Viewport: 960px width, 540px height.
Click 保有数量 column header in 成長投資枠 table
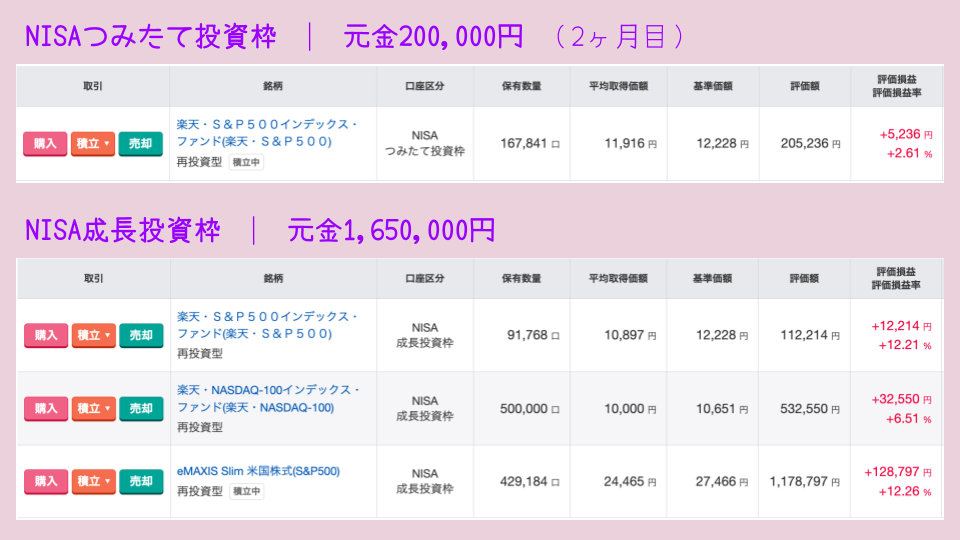point(522,279)
